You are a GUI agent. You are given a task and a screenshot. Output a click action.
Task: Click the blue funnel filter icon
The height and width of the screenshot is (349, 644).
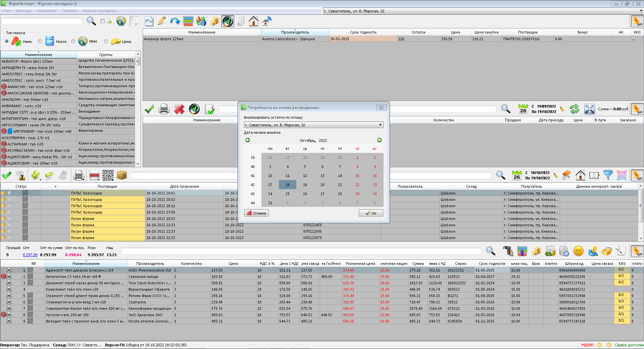pos(608,175)
